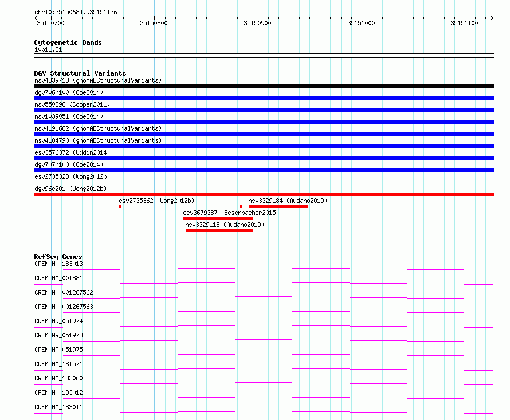The image size is (510, 420).
Task: Click the red bar under nsv3329184
Action: click(278, 206)
